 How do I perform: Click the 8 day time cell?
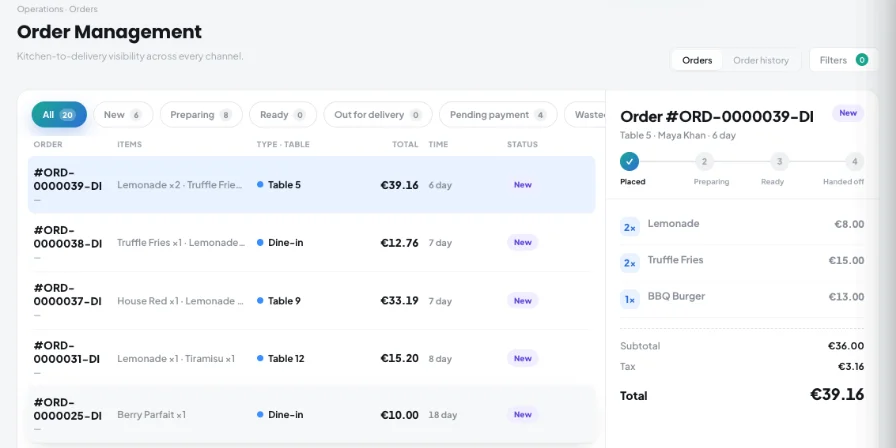440,358
